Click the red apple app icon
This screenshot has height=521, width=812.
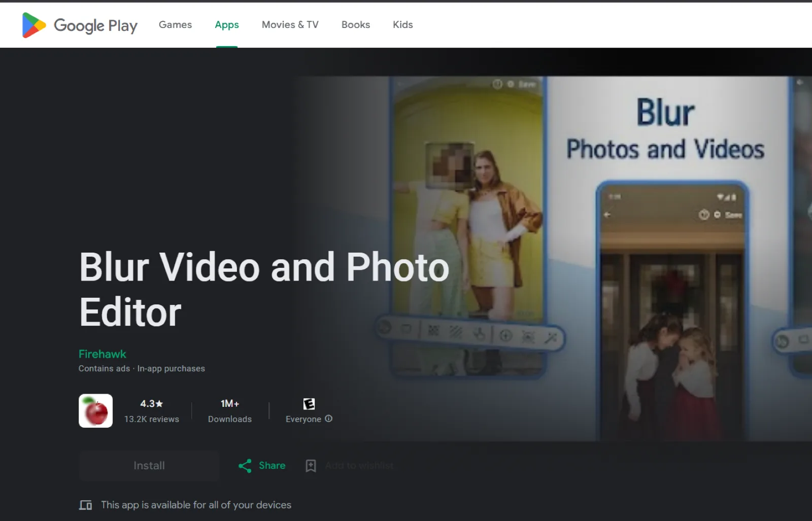[95, 410]
